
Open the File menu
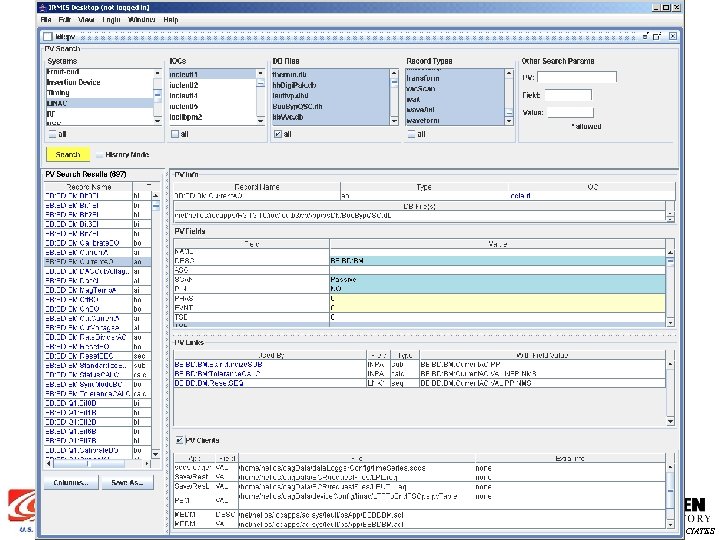(x=47, y=19)
